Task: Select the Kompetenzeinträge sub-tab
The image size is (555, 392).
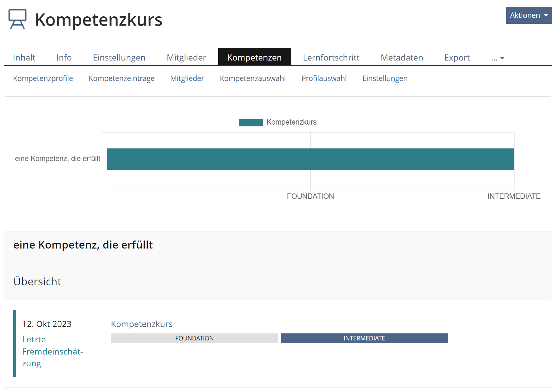Action: click(x=121, y=78)
